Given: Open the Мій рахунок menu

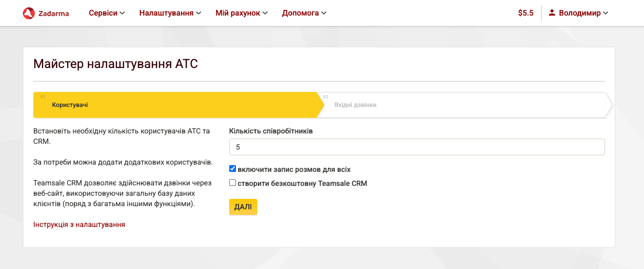Looking at the screenshot, I should pyautogui.click(x=238, y=13).
